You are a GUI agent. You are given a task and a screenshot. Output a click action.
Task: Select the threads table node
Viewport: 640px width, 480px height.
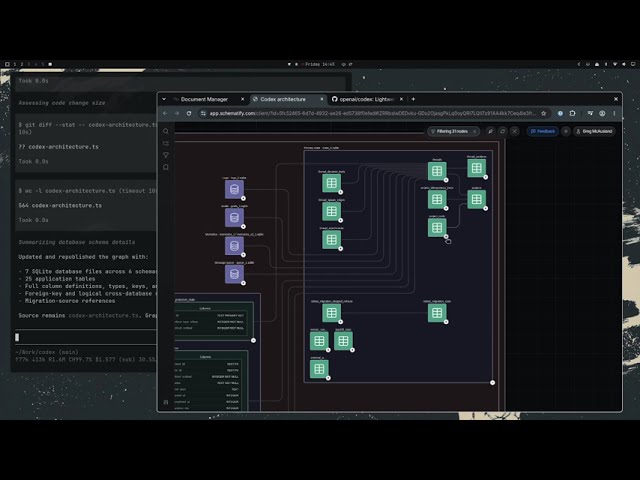437,171
